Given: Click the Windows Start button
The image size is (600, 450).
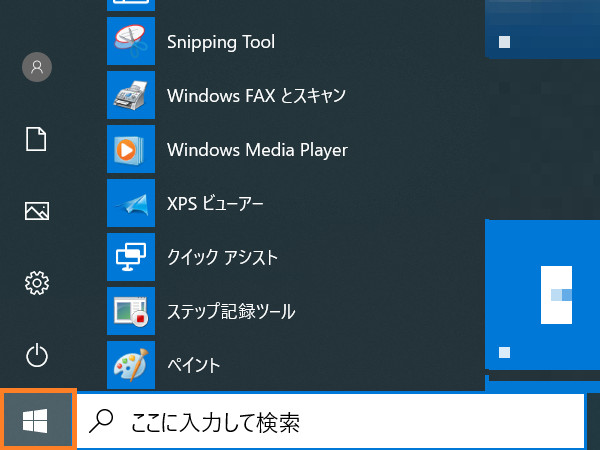Looking at the screenshot, I should 36,421.
